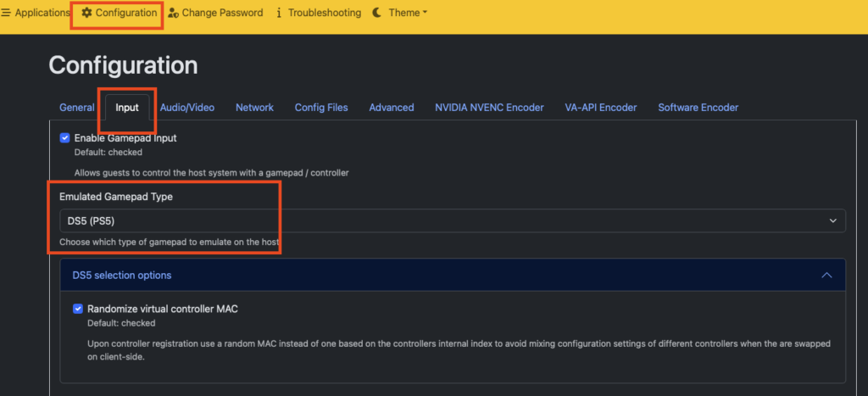Image resolution: width=868 pixels, height=396 pixels.
Task: Switch to the Software Encoder tab
Action: tap(698, 108)
